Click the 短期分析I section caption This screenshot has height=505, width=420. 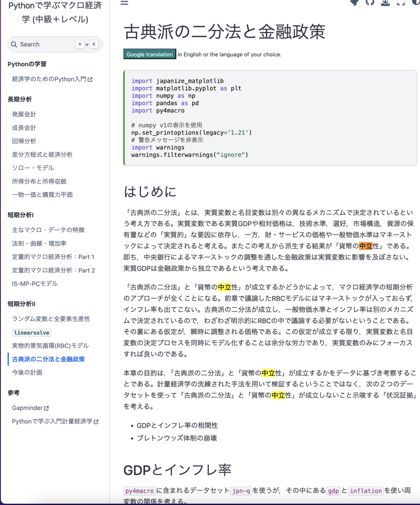tap(21, 215)
